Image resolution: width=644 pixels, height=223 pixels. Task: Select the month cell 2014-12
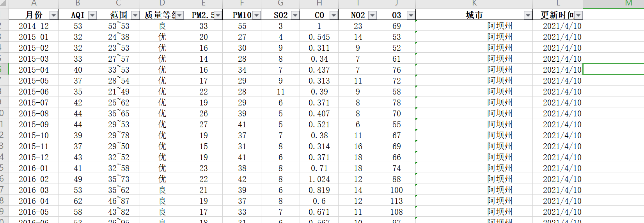click(x=34, y=26)
